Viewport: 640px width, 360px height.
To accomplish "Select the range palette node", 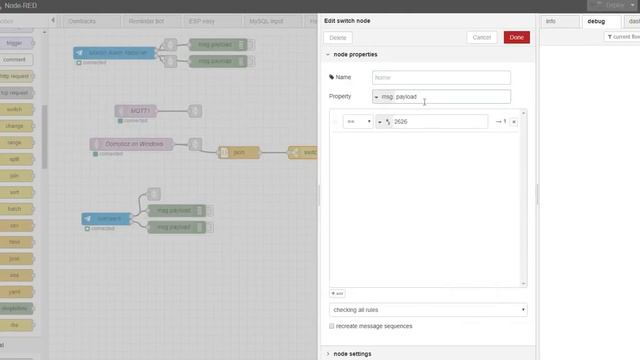I will (16, 142).
